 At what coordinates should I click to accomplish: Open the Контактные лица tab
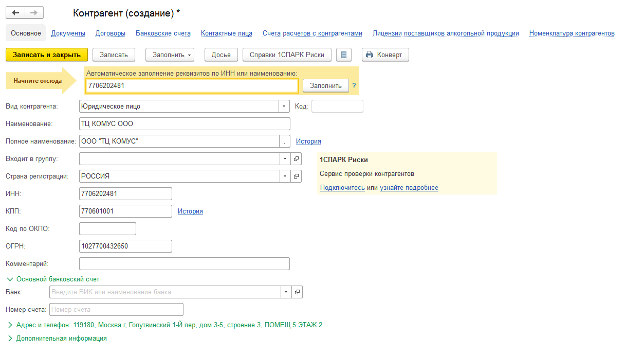227,33
